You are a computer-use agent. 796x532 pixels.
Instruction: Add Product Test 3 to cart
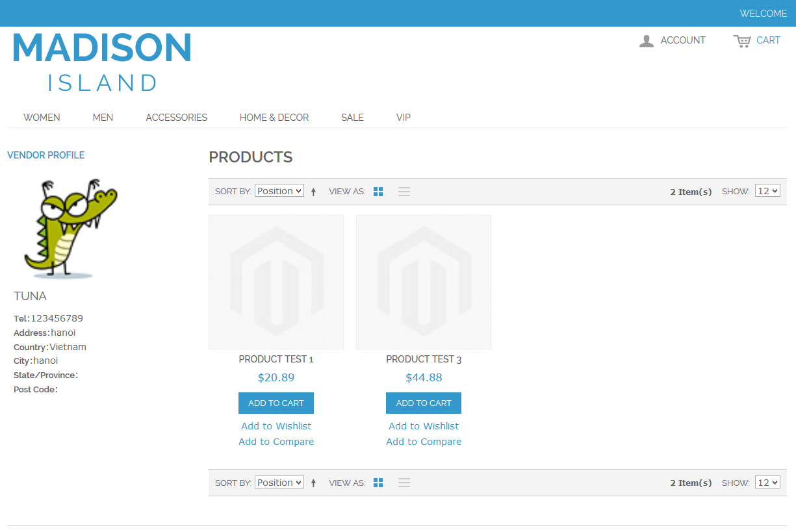pos(424,403)
